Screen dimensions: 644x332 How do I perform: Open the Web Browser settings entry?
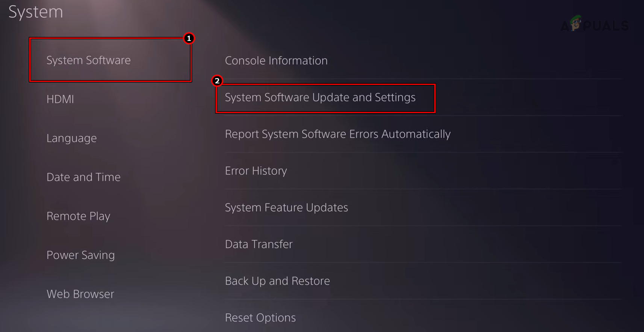point(80,294)
